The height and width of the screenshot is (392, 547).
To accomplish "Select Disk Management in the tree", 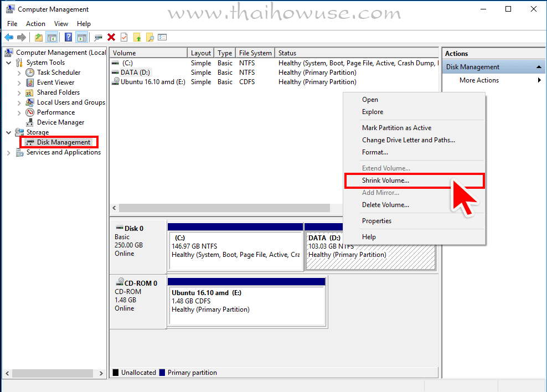I will (x=64, y=142).
